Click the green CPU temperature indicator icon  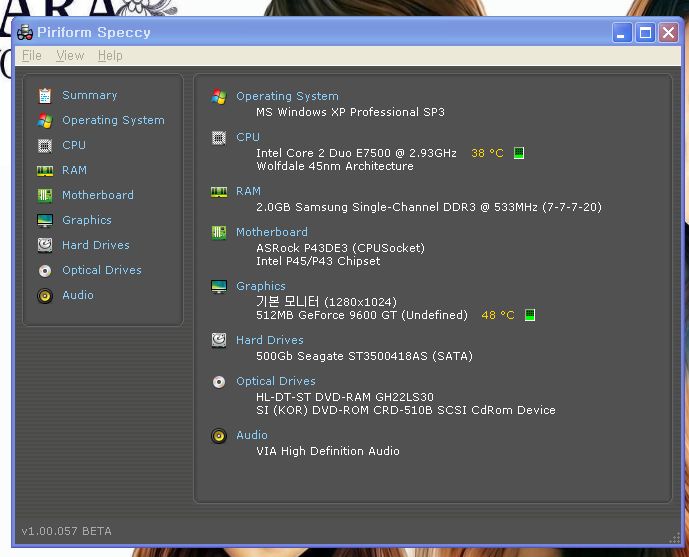point(519,153)
